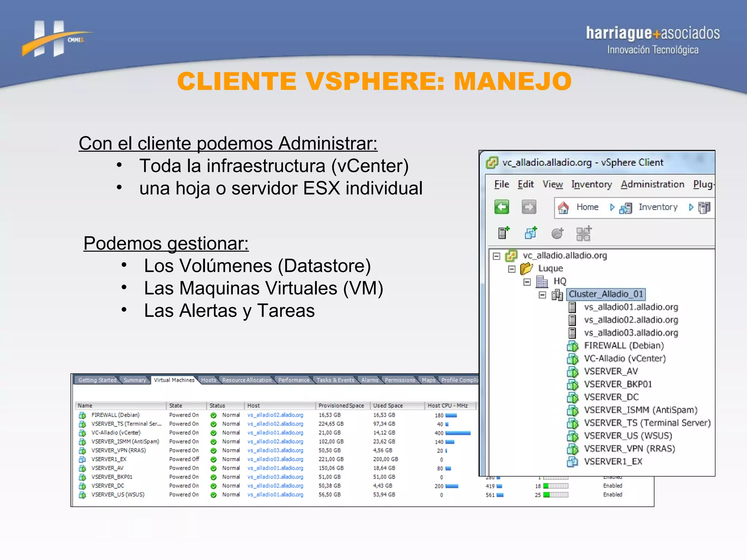Image resolution: width=747 pixels, height=560 pixels.
Task: Select VSERVER_VPN (RRAS) in the tree
Action: (x=630, y=449)
